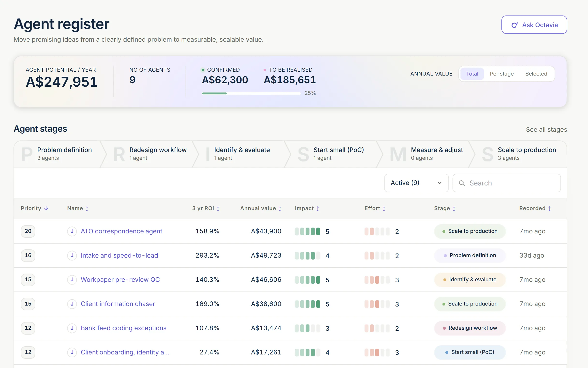The height and width of the screenshot is (368, 588).
Task: Sort by the Stage column
Action: 445,209
